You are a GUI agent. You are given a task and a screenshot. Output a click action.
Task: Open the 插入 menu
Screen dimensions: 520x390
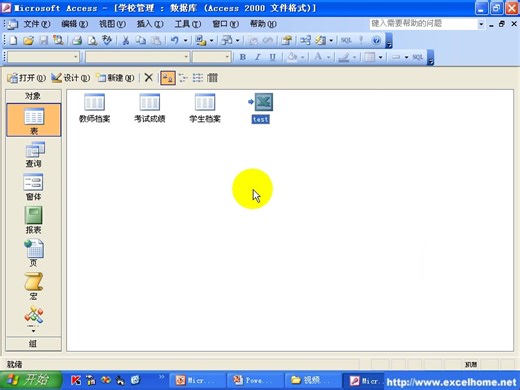[150, 24]
